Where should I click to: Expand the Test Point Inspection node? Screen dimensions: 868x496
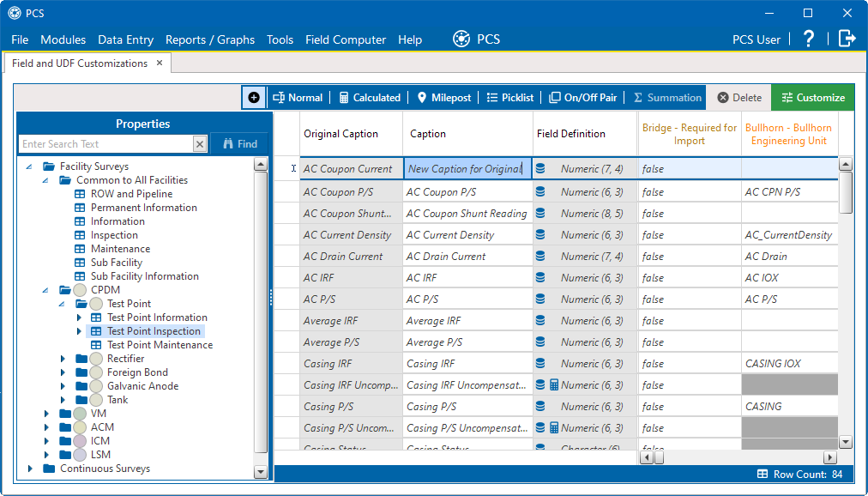point(79,331)
